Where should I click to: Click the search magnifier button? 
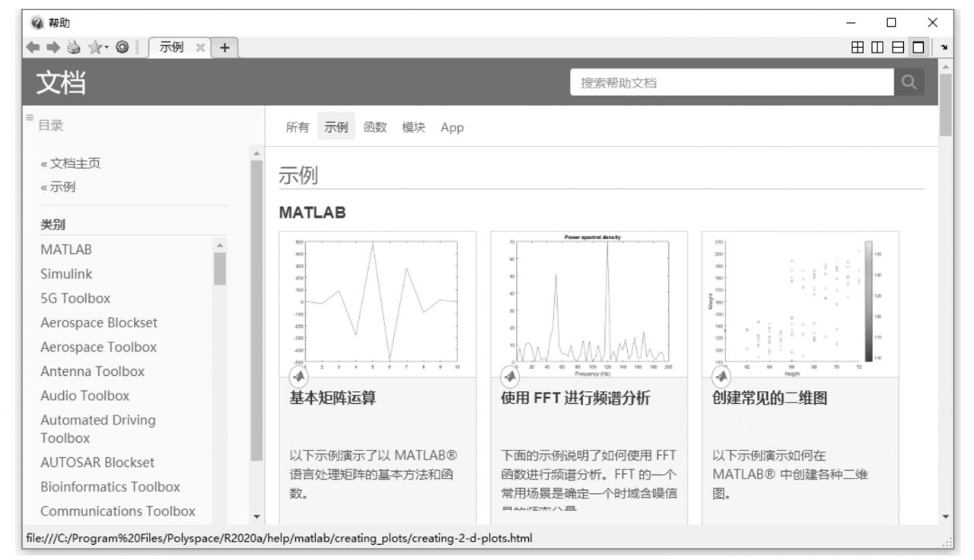(909, 83)
